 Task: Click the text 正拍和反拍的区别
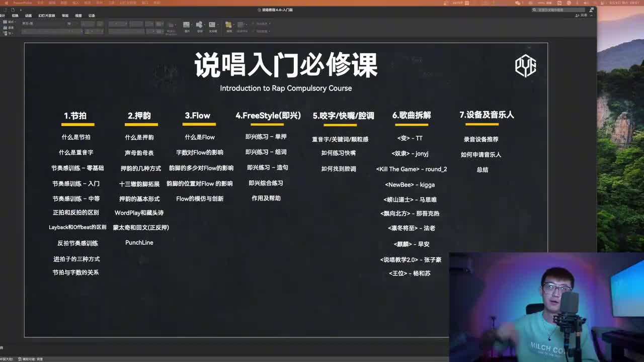click(x=76, y=213)
